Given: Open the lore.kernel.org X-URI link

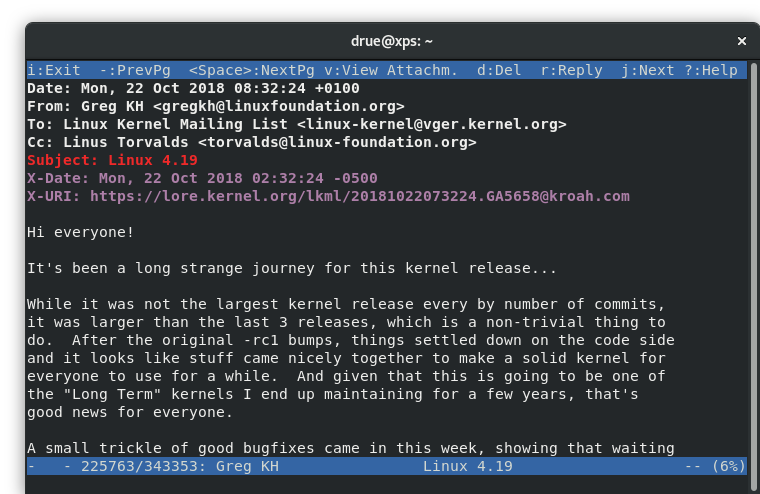Looking at the screenshot, I should [x=360, y=196].
